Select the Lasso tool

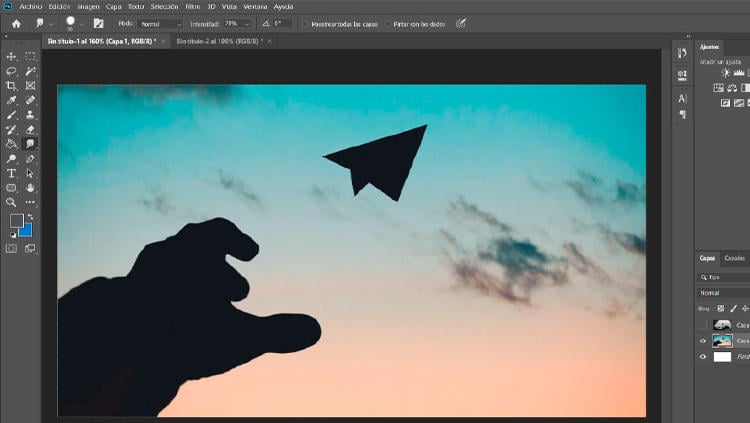coord(11,71)
